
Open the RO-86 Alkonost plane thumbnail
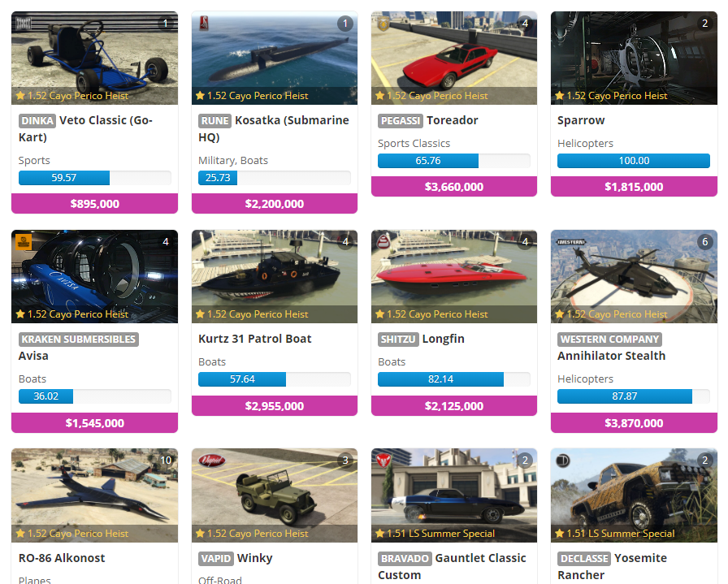pyautogui.click(x=95, y=495)
